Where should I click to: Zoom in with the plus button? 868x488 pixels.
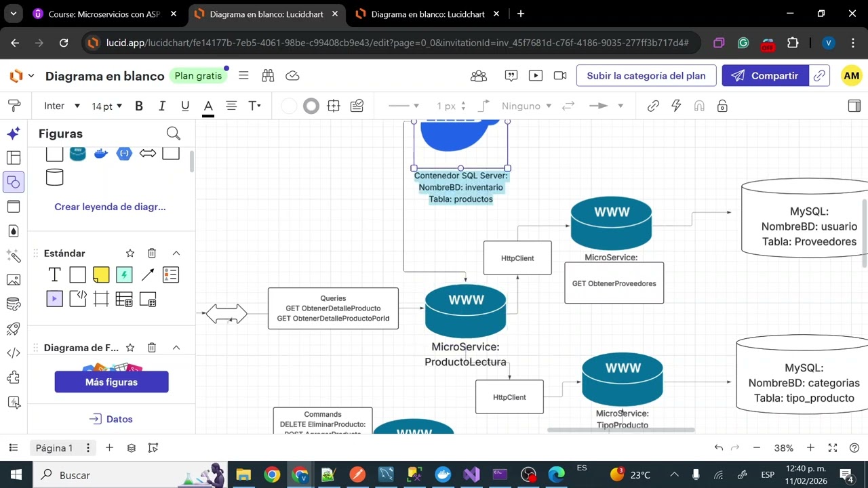click(810, 448)
